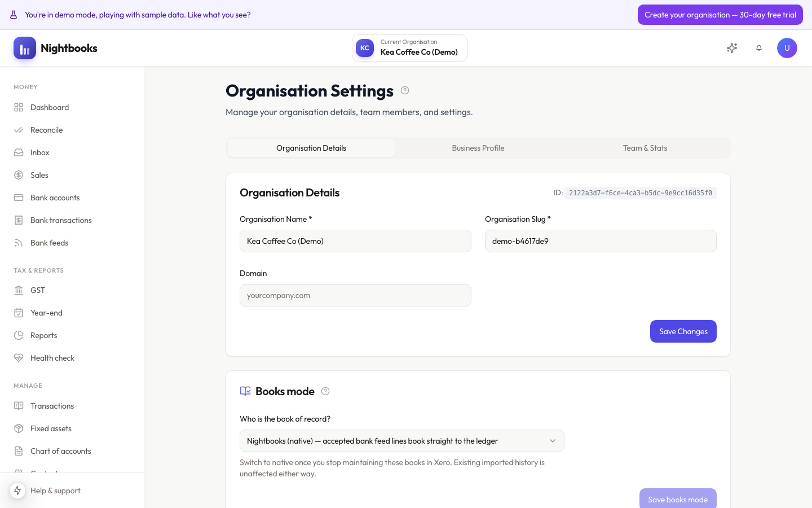Click the Bank accounts card icon

19,198
